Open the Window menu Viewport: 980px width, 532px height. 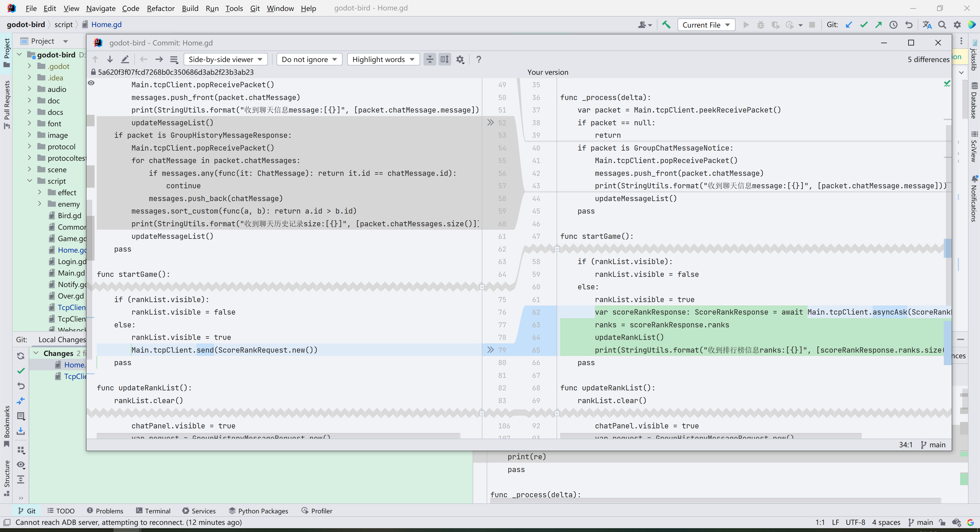(x=280, y=8)
